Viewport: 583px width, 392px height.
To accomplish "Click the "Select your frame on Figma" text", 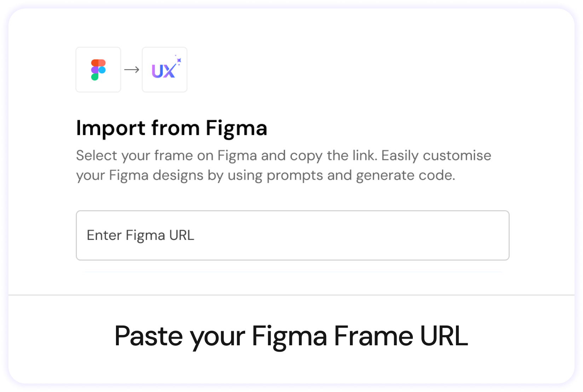I will (167, 155).
